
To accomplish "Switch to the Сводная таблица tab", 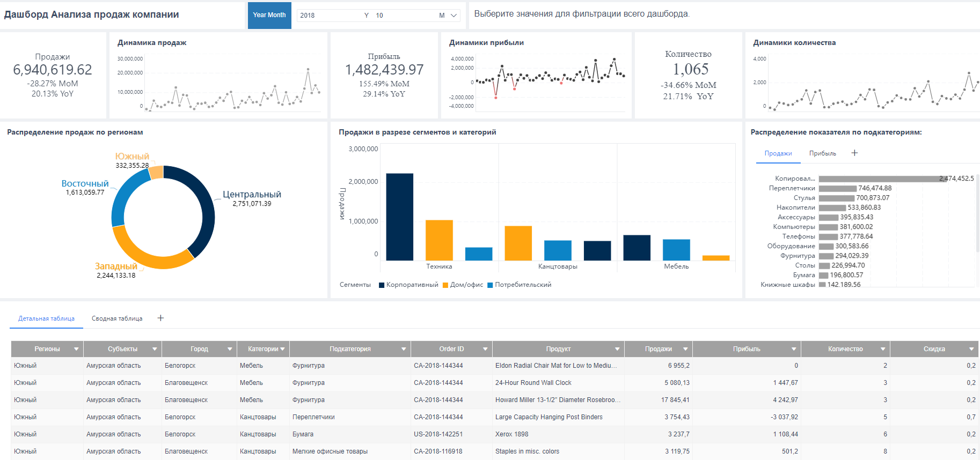I will click(x=117, y=318).
